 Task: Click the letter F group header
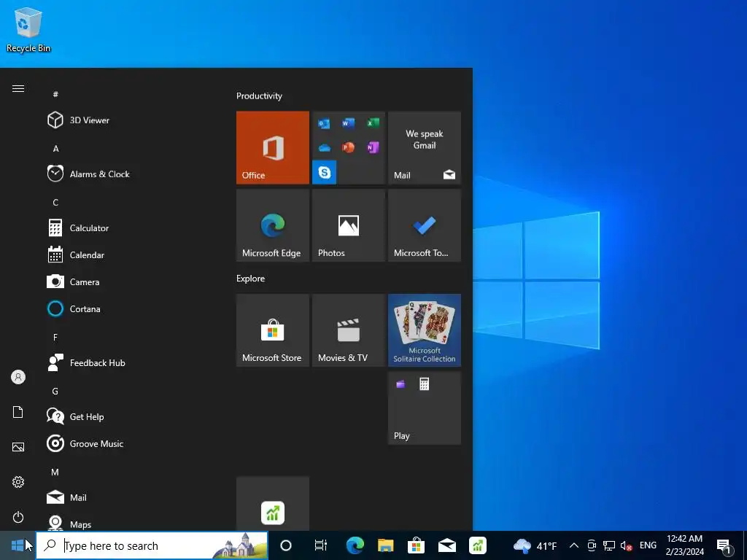click(x=55, y=337)
